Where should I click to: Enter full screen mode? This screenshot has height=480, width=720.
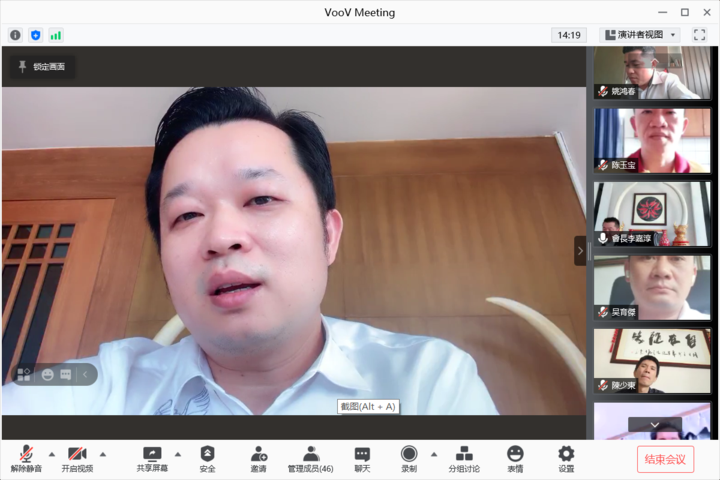tap(699, 35)
